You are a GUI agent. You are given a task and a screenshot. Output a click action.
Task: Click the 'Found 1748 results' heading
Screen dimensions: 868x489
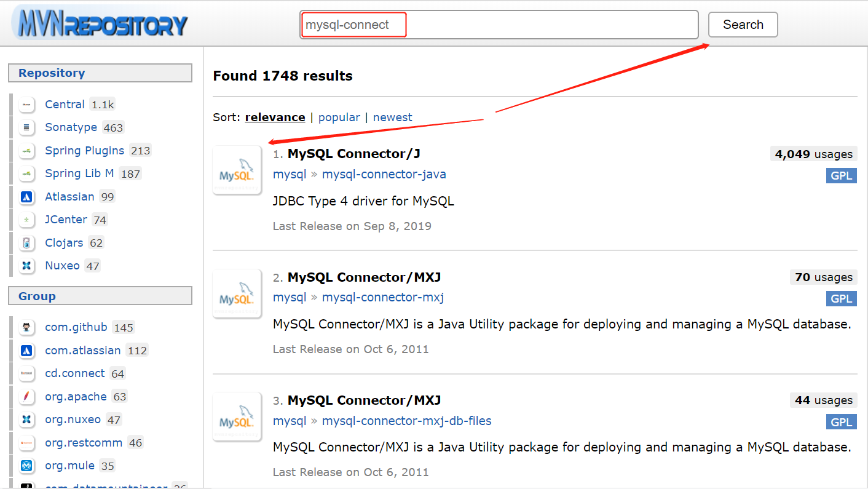[x=283, y=76]
